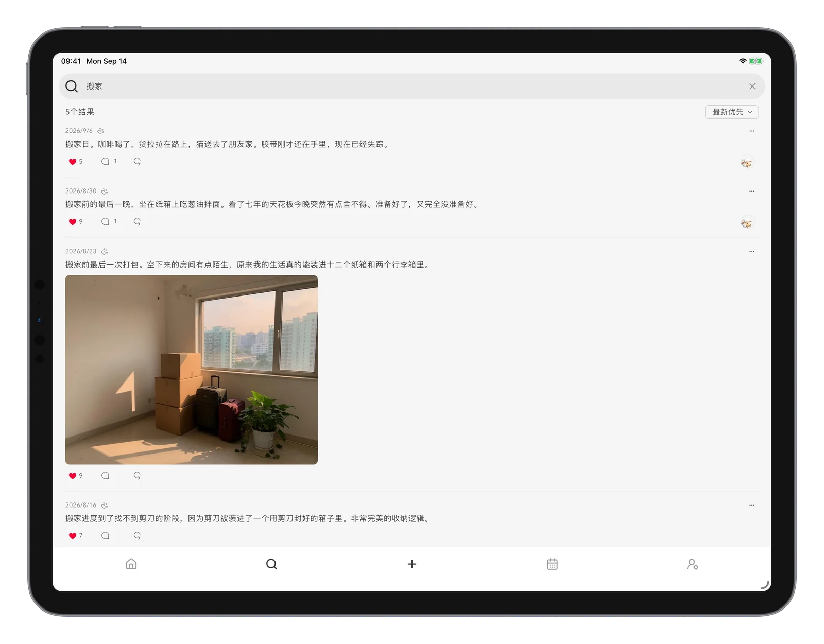Open the profile settings tab
This screenshot has height=644, width=824.
tap(693, 564)
